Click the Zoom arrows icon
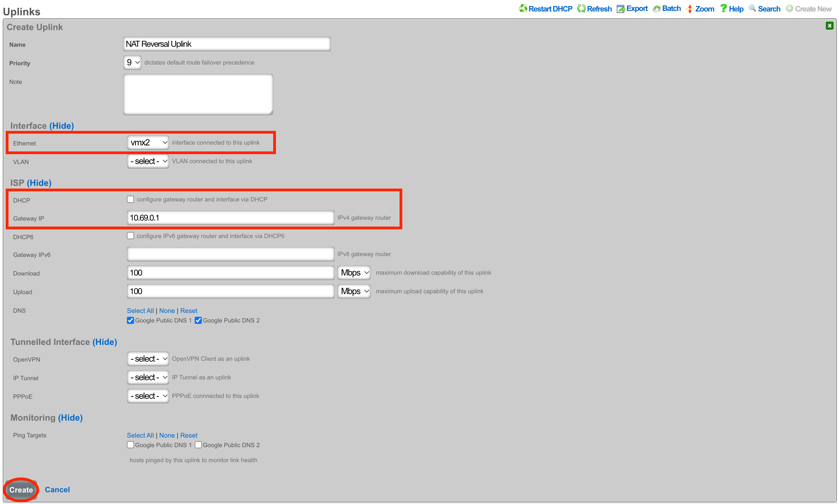 coord(690,9)
